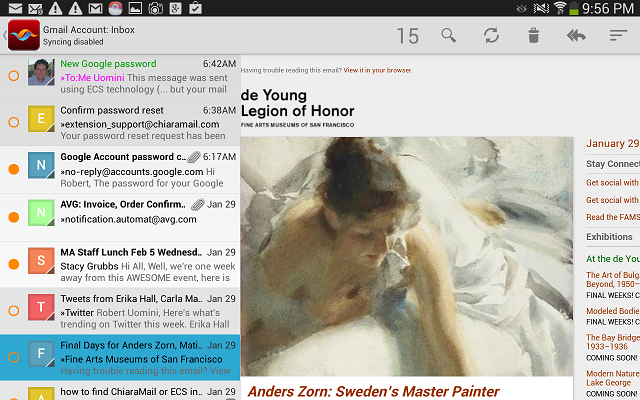Tap the Wi-Fi status icon
640x400 pixels.
coord(560,8)
